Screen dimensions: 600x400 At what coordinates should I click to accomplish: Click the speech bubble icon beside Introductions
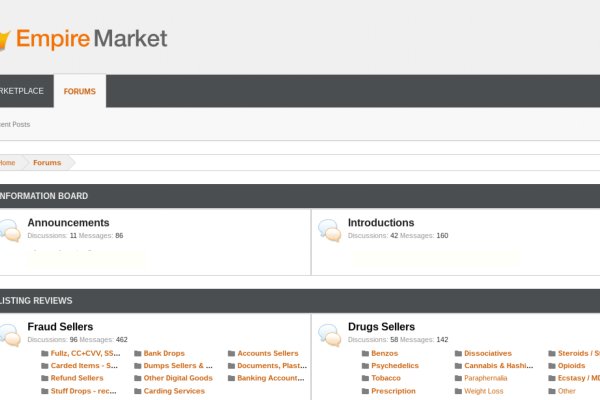(x=329, y=231)
